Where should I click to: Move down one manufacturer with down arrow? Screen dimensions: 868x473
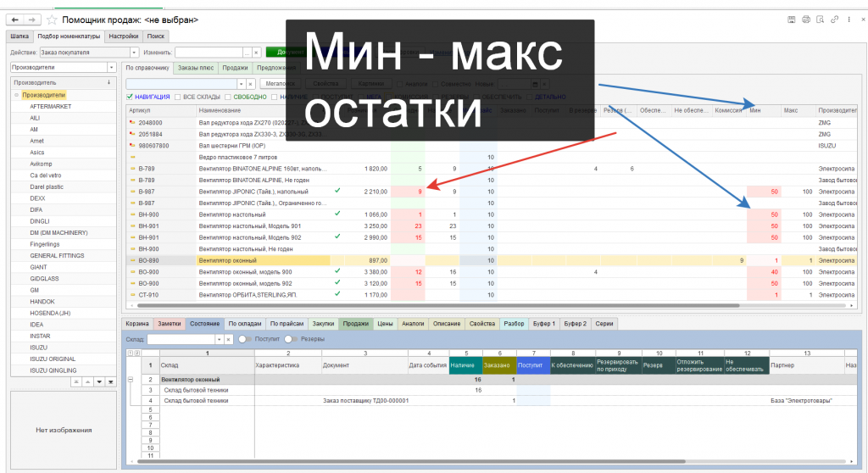(x=99, y=382)
